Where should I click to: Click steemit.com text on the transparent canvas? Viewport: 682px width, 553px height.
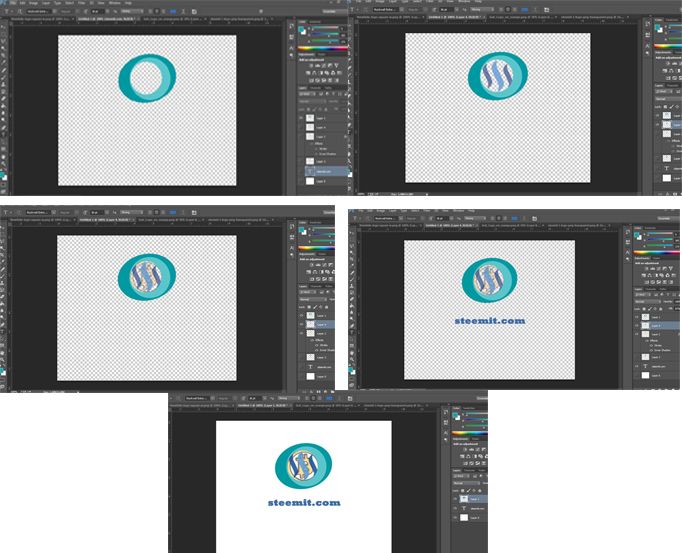pos(490,321)
